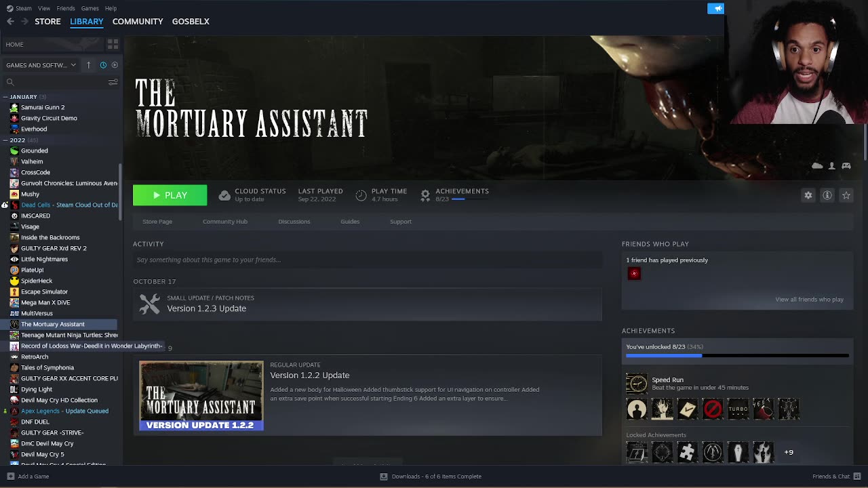Click the announcements megaphone icon
This screenshot has width=868, height=488.
716,8
